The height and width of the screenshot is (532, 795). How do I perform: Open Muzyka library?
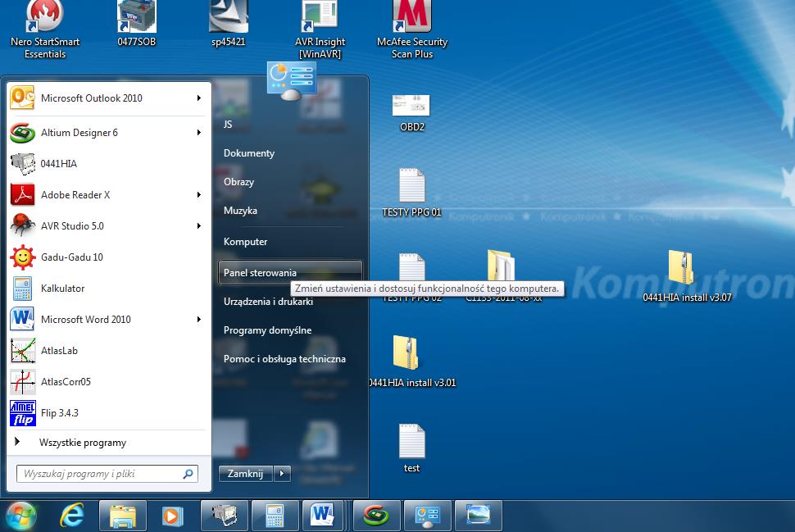290,211
